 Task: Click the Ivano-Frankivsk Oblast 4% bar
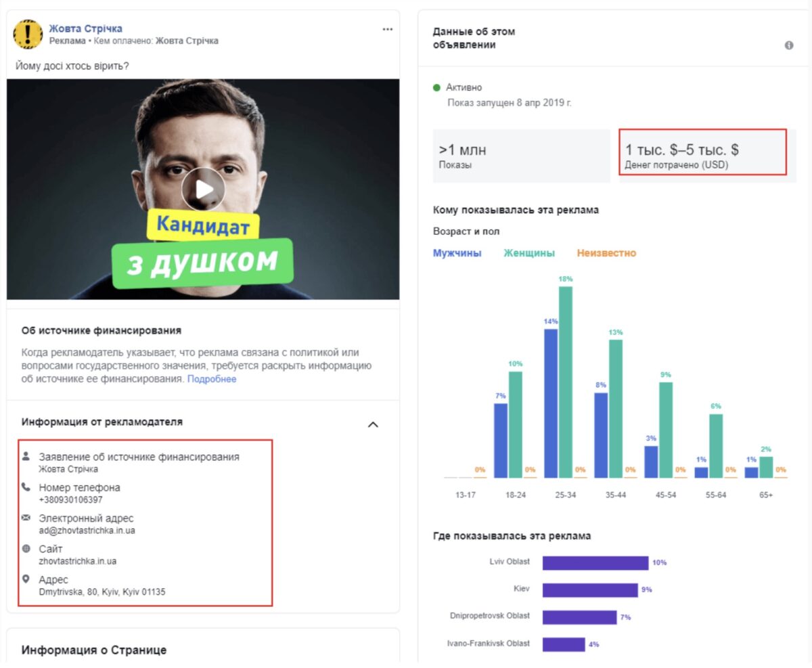[564, 644]
